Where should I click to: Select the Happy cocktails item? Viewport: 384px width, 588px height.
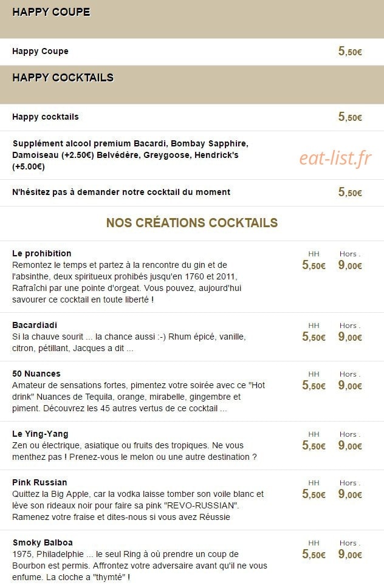pyautogui.click(x=46, y=117)
